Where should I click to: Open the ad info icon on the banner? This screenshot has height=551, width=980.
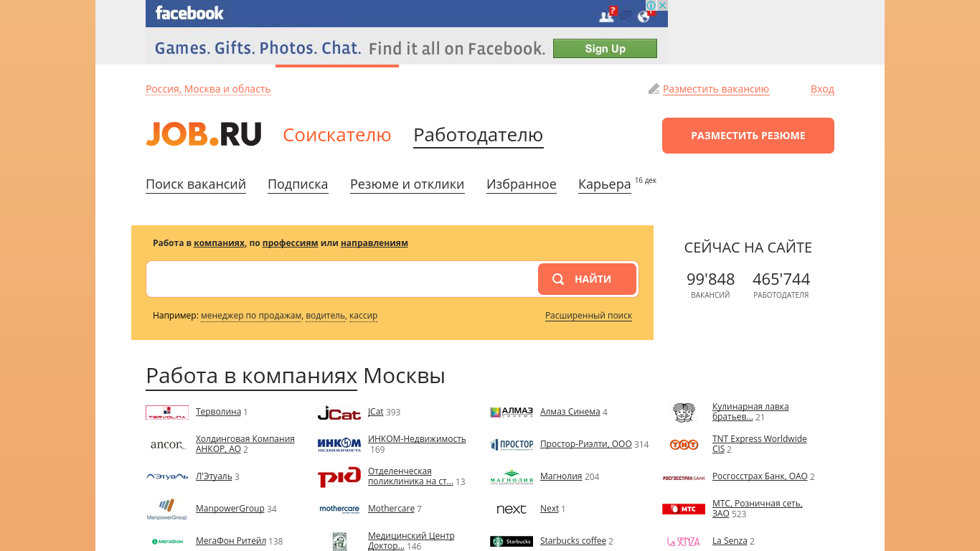coord(651,5)
